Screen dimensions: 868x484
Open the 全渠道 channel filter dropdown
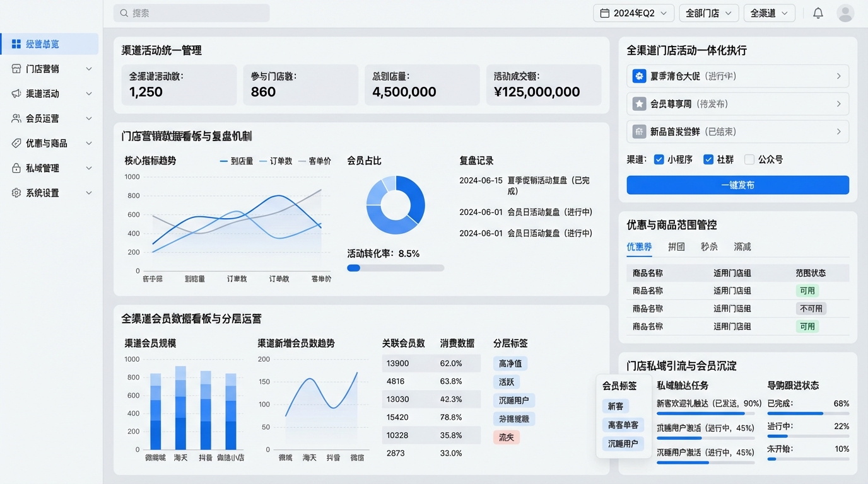769,13
